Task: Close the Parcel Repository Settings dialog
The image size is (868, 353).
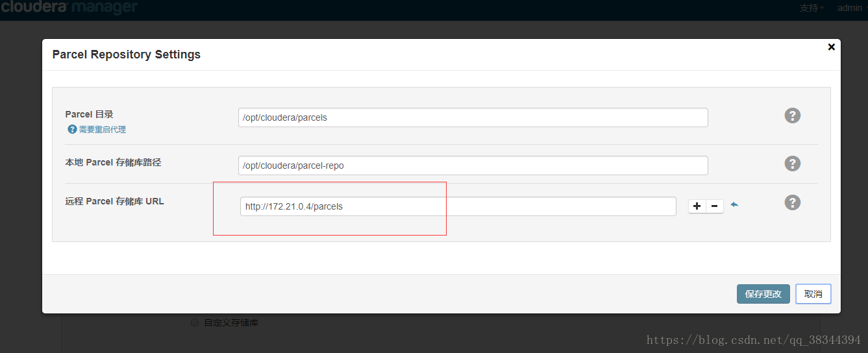Action: point(831,47)
